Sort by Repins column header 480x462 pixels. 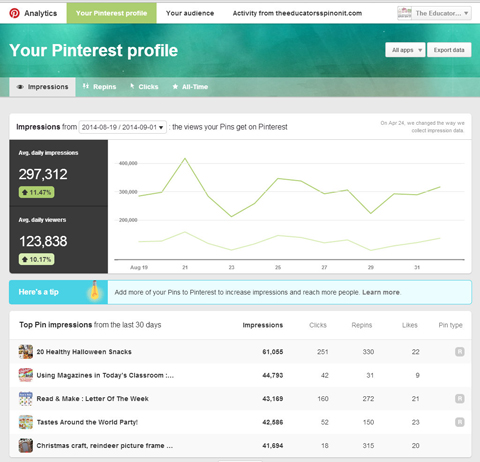(362, 325)
